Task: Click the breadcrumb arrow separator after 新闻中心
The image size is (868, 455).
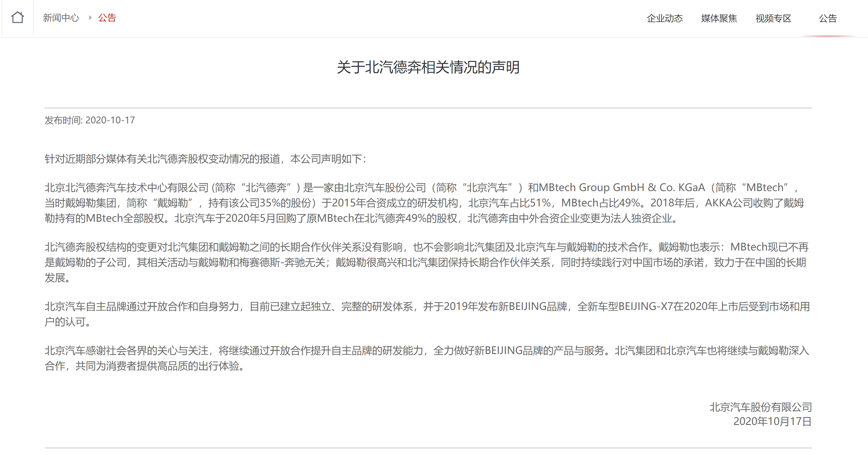Action: click(90, 18)
